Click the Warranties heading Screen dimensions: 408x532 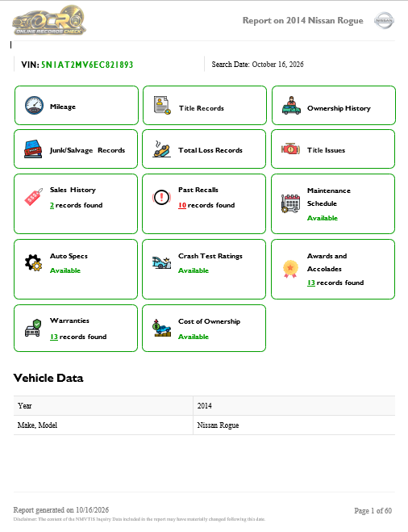(69, 320)
